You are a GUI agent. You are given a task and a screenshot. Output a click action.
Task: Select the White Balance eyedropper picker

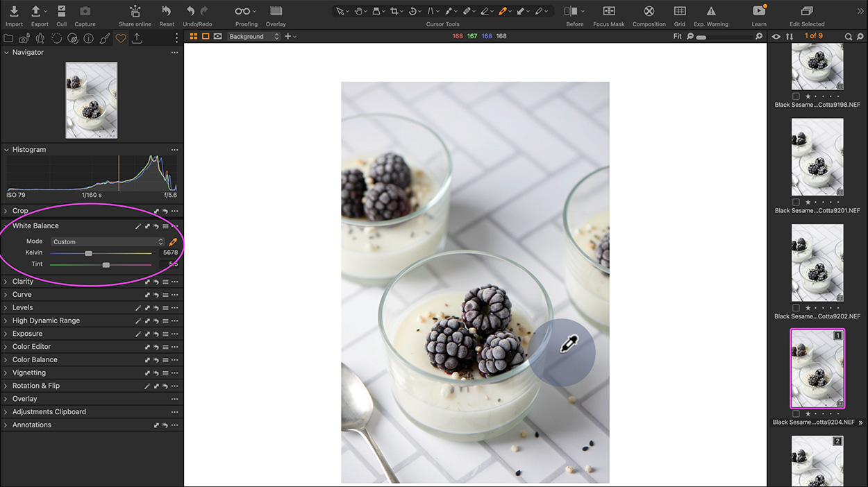point(173,241)
